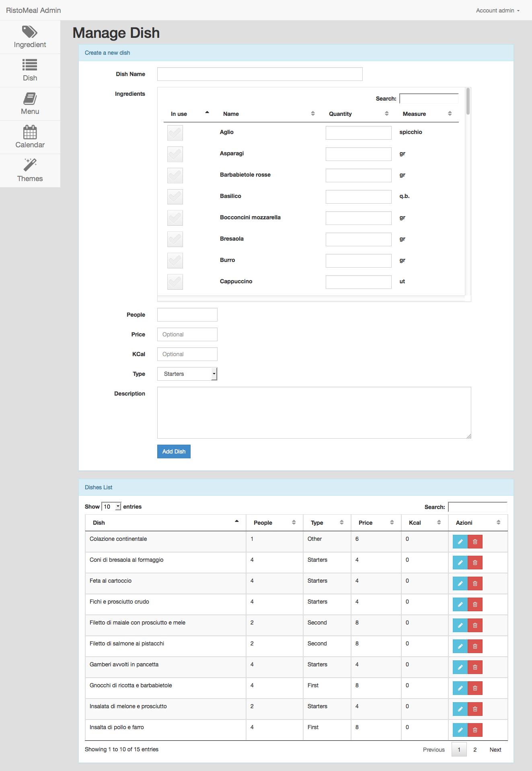Sort dishes list by Dish name column
This screenshot has height=771, width=532.
165,523
